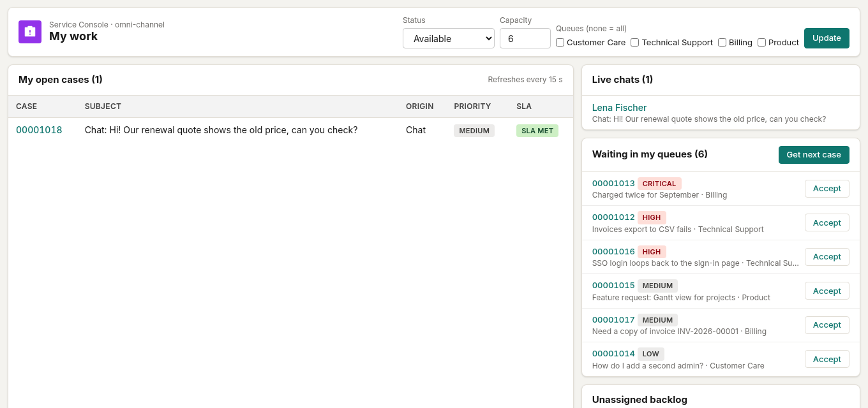The height and width of the screenshot is (408, 868).
Task: Click the SLA MET badge on case 00001018
Action: (x=537, y=131)
